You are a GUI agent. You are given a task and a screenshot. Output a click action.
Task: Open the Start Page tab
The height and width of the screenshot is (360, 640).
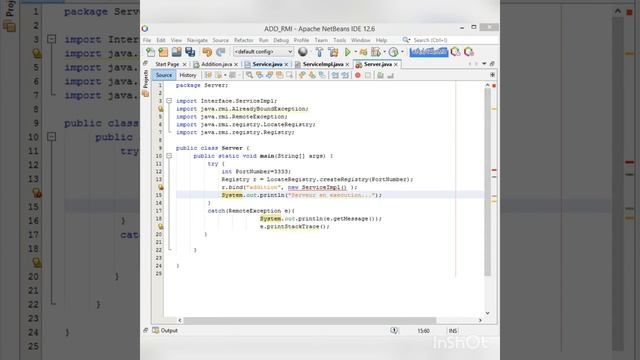pyautogui.click(x=167, y=64)
